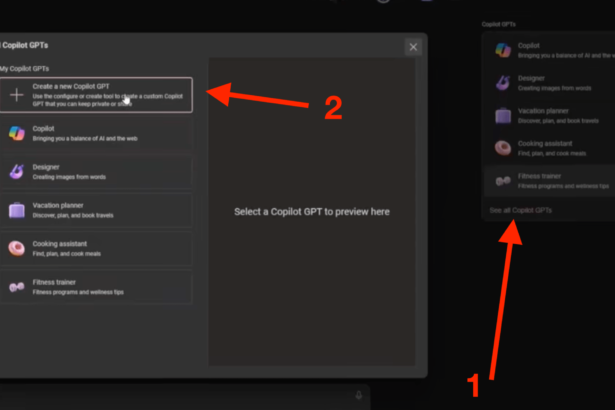Select Copilot label in right sidebar

pyautogui.click(x=528, y=46)
